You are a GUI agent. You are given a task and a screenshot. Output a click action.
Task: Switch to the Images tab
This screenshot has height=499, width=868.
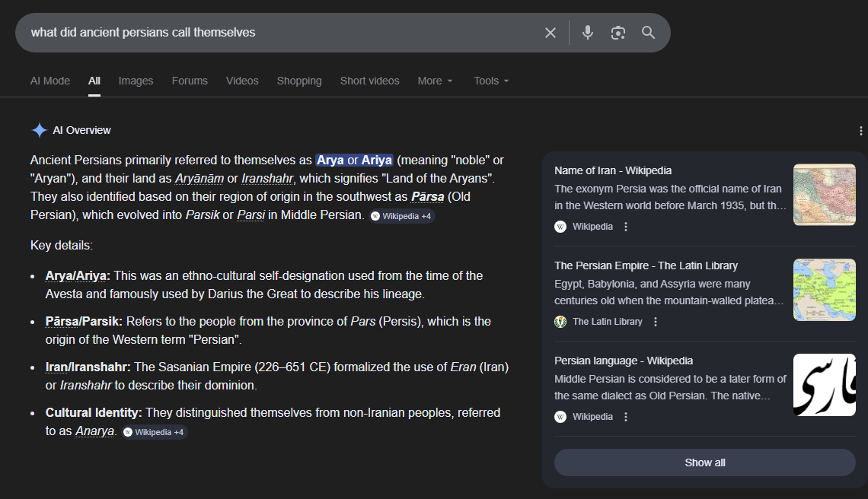tap(136, 81)
